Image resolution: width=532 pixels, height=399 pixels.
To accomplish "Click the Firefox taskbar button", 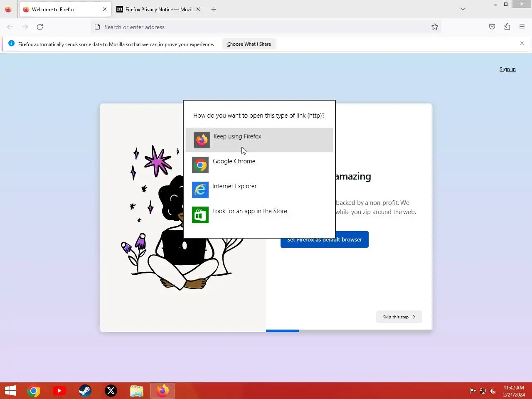I will pos(163,391).
